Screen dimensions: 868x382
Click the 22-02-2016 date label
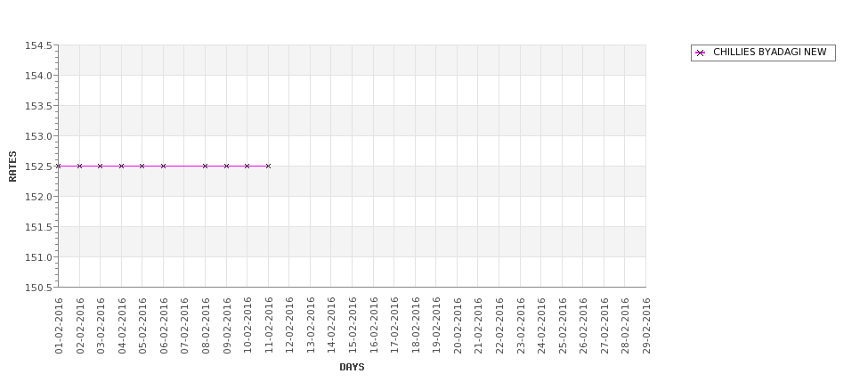(x=499, y=326)
